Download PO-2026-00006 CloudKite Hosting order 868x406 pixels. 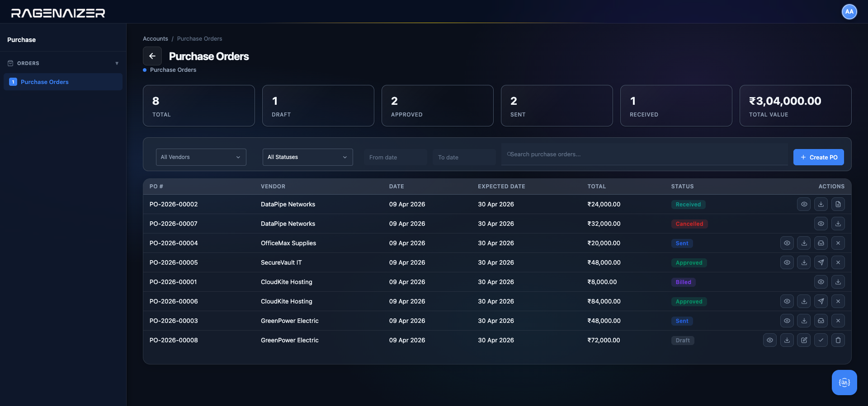click(x=804, y=301)
